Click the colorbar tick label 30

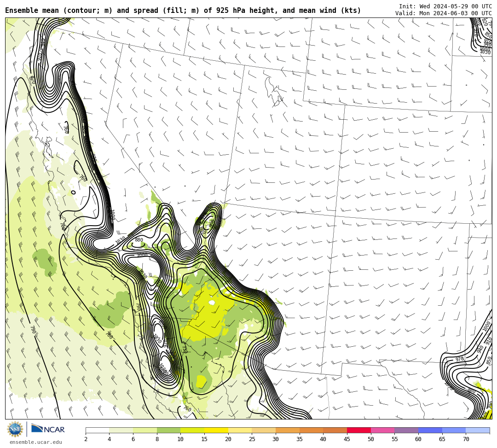[276, 439]
